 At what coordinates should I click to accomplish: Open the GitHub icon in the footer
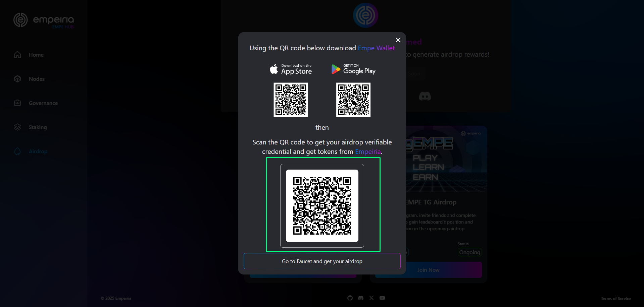pyautogui.click(x=350, y=298)
